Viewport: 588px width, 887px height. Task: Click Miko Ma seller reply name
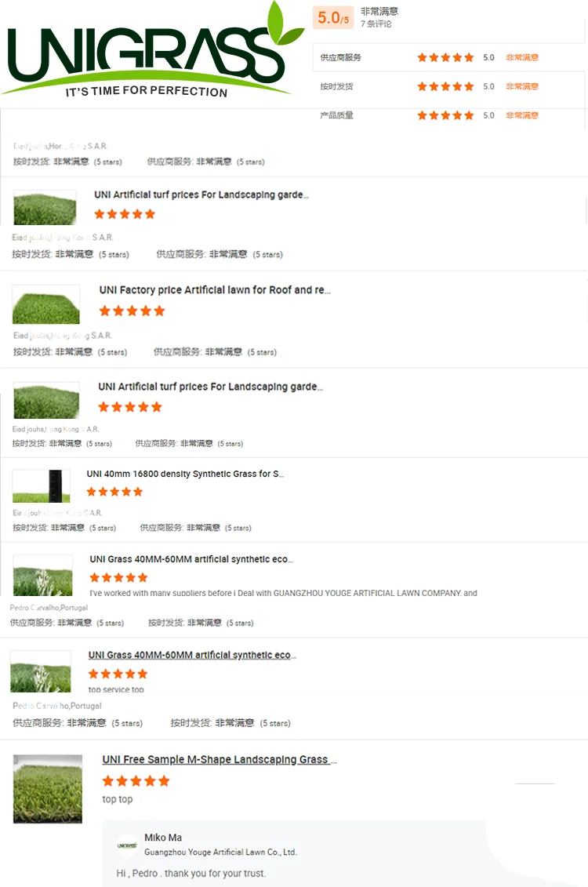click(x=163, y=838)
